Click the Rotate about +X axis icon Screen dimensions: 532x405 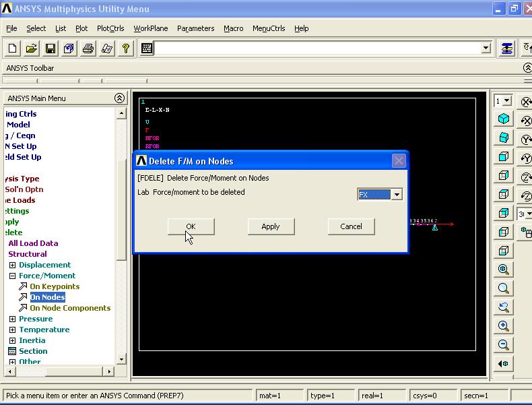[x=526, y=102]
